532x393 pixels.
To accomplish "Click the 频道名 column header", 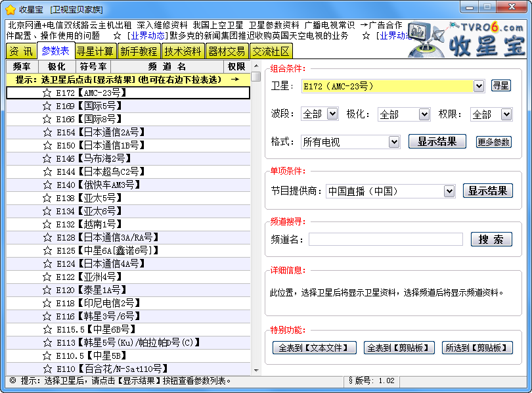I will 167,66.
